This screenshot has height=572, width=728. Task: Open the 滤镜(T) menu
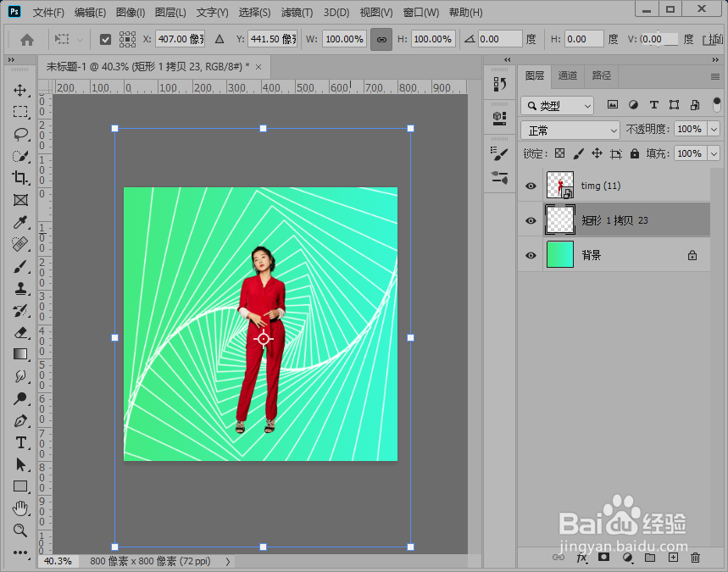point(297,13)
